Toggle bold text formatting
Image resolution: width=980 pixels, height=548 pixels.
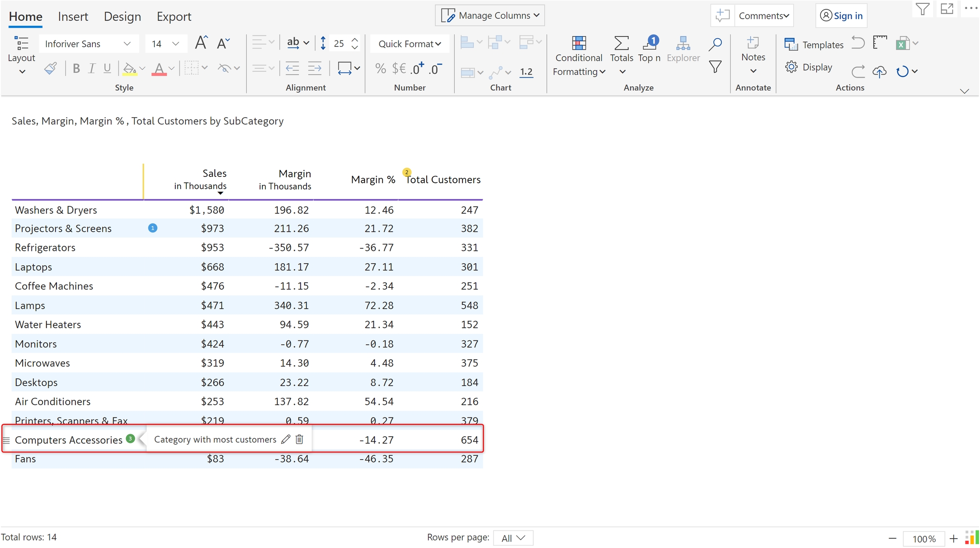[76, 68]
